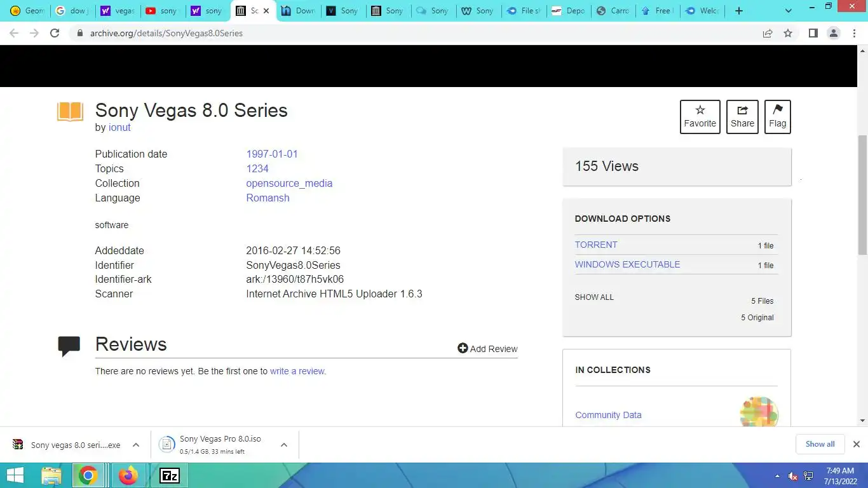The image size is (868, 488).
Task: Expand options for the iso download
Action: (x=284, y=445)
